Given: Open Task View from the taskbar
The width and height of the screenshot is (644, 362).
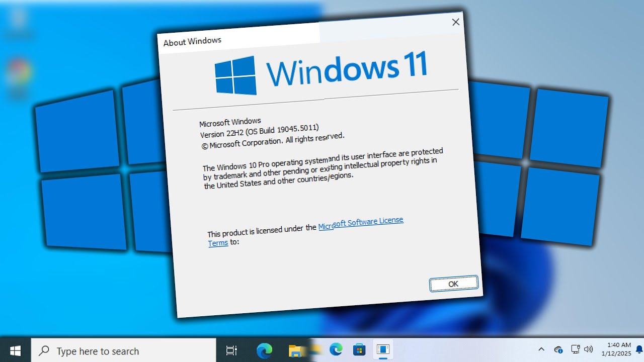Looking at the screenshot, I should click(231, 350).
